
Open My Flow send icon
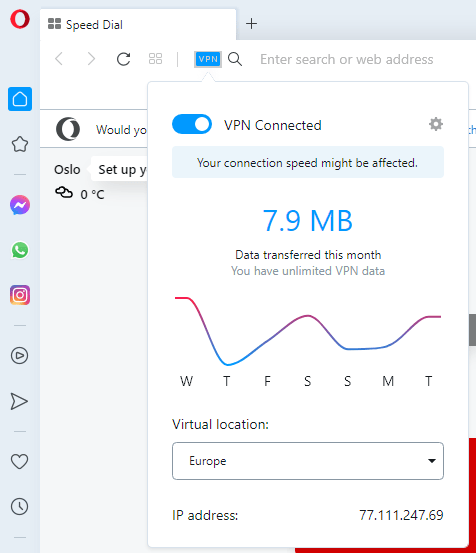pyautogui.click(x=19, y=401)
